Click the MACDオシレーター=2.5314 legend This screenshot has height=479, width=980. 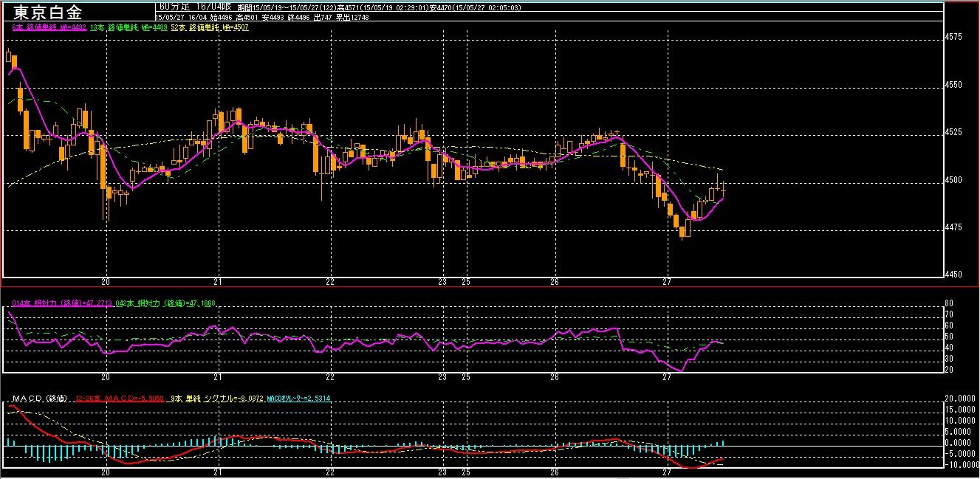point(298,399)
